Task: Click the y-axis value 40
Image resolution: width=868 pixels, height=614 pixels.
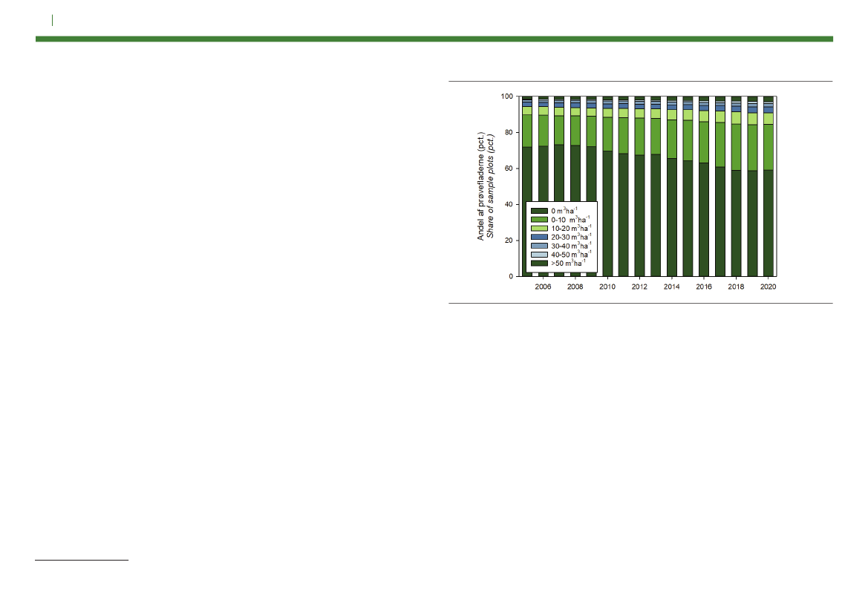Action: 509,204
